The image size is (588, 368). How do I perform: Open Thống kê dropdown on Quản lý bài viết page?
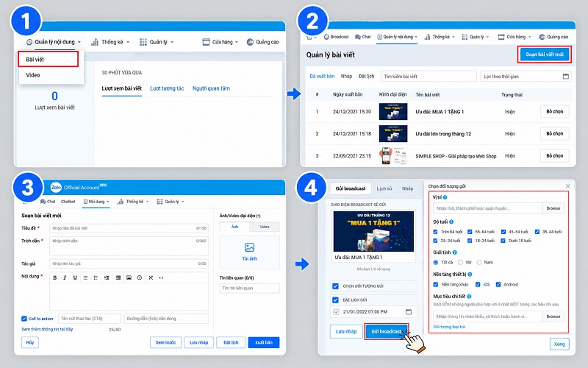pyautogui.click(x=440, y=37)
